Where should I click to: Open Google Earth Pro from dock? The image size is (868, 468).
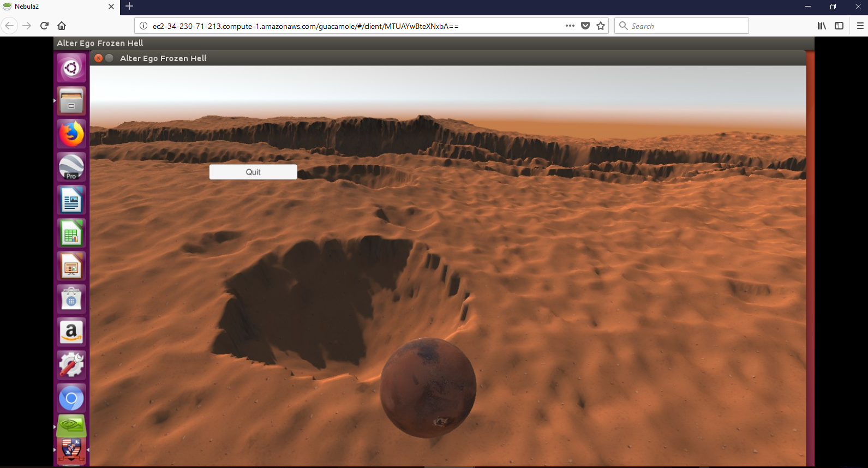pos(71,167)
